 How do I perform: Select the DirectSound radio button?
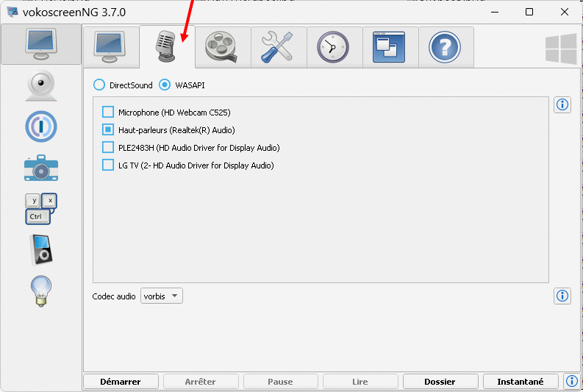(99, 85)
